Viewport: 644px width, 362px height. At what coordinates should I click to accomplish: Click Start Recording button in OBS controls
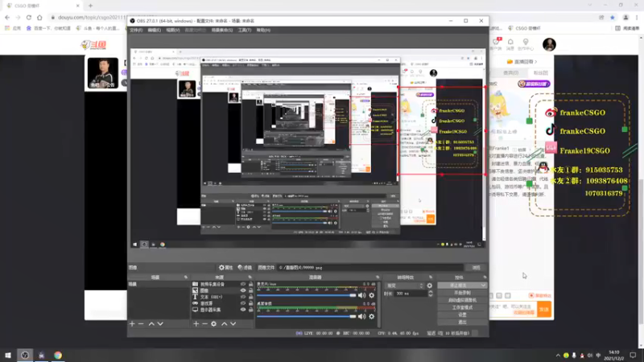click(x=462, y=293)
